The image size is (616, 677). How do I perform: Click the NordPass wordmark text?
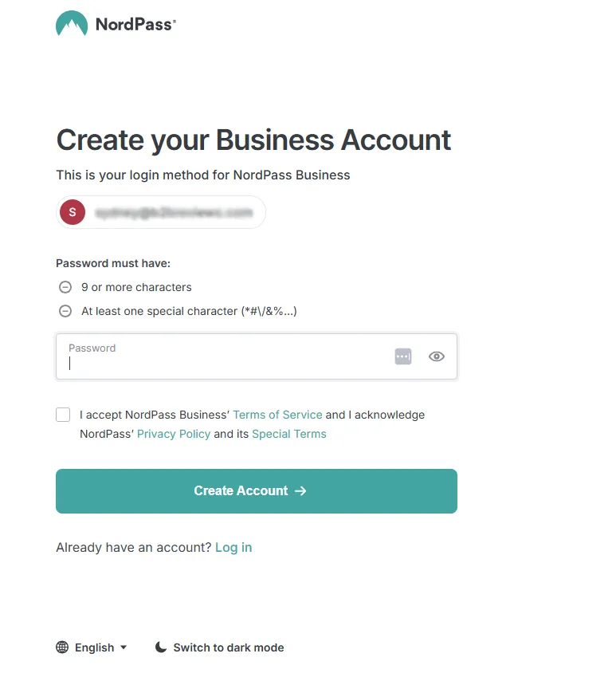click(135, 24)
